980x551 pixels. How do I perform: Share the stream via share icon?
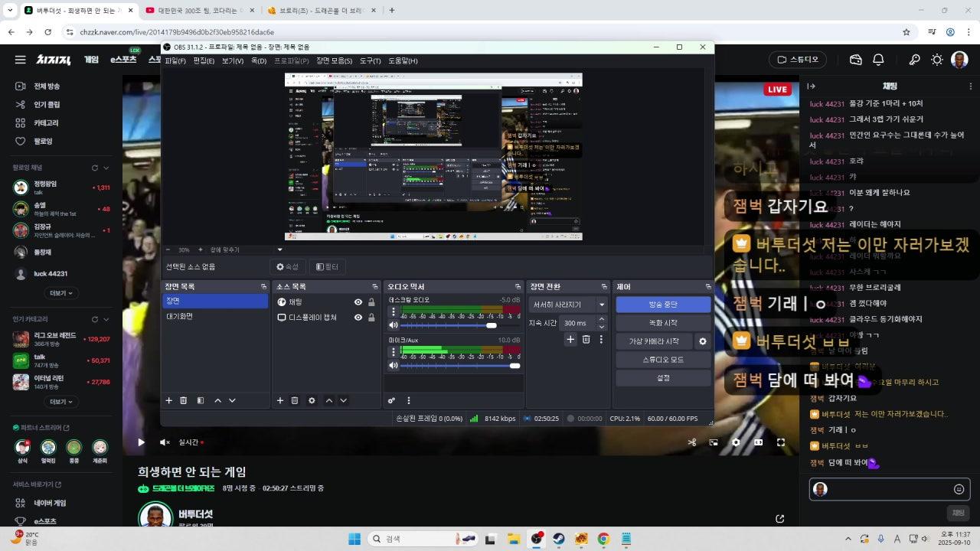[x=779, y=519]
